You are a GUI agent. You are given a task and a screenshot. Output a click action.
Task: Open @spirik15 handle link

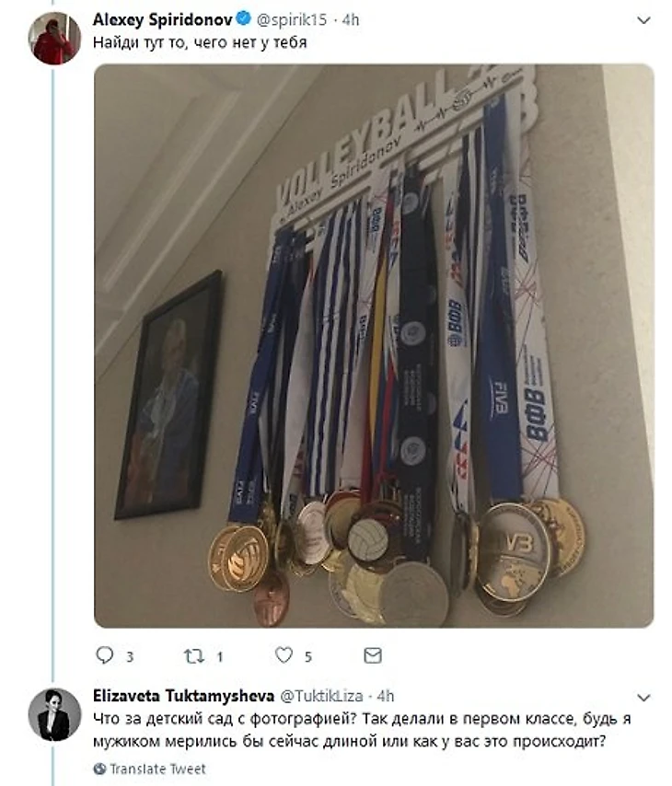(x=292, y=19)
